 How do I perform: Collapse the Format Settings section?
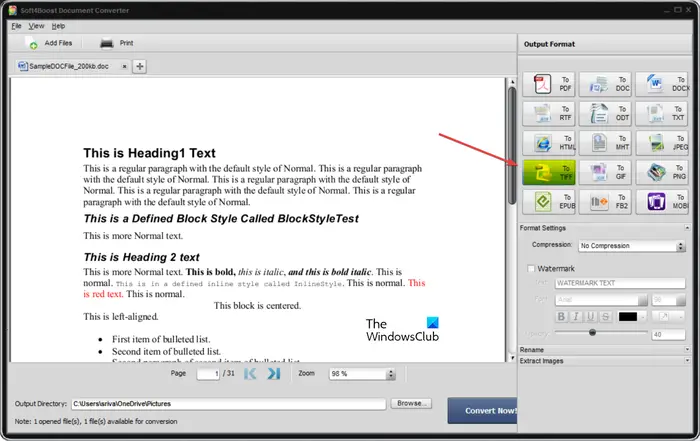pyautogui.click(x=687, y=228)
